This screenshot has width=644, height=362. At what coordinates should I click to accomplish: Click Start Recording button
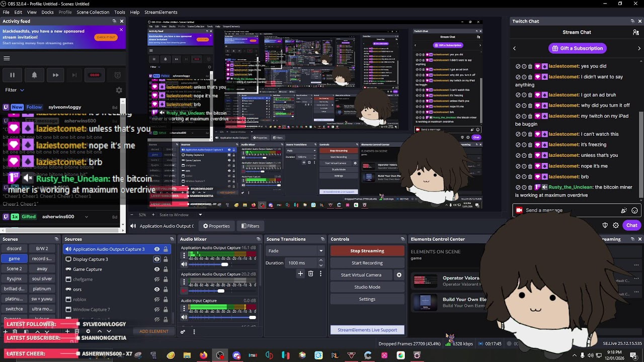pyautogui.click(x=367, y=263)
